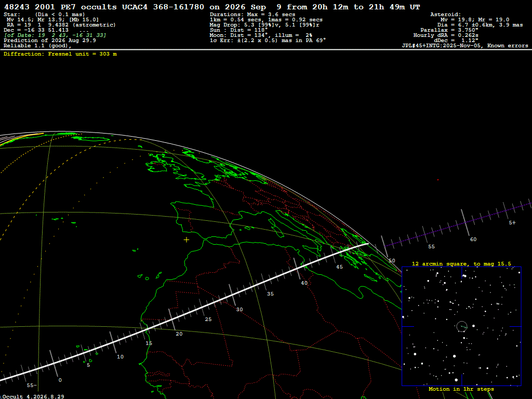Image resolution: width=532 pixels, height=399 pixels.
Task: Click the path tick labeled 30
Action: click(x=240, y=310)
